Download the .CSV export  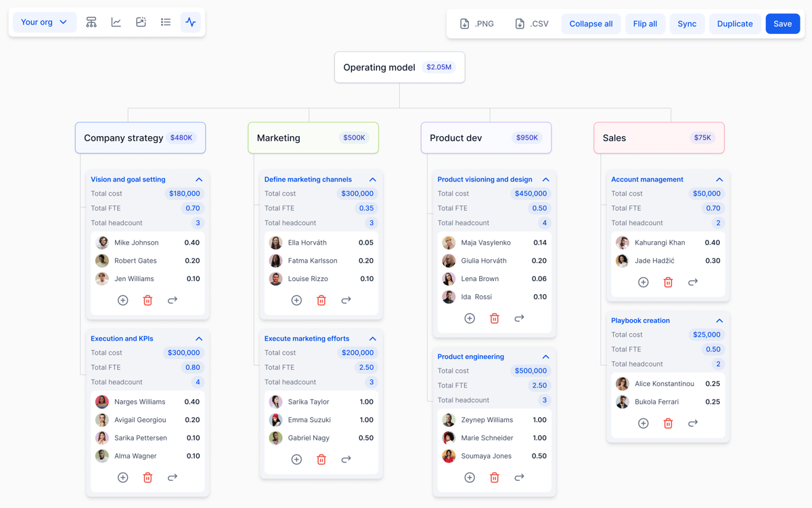(532, 24)
